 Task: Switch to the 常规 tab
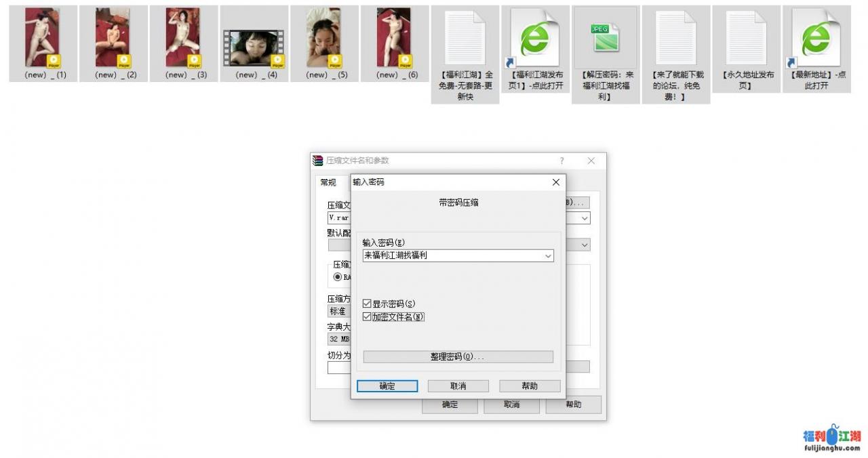coord(327,182)
